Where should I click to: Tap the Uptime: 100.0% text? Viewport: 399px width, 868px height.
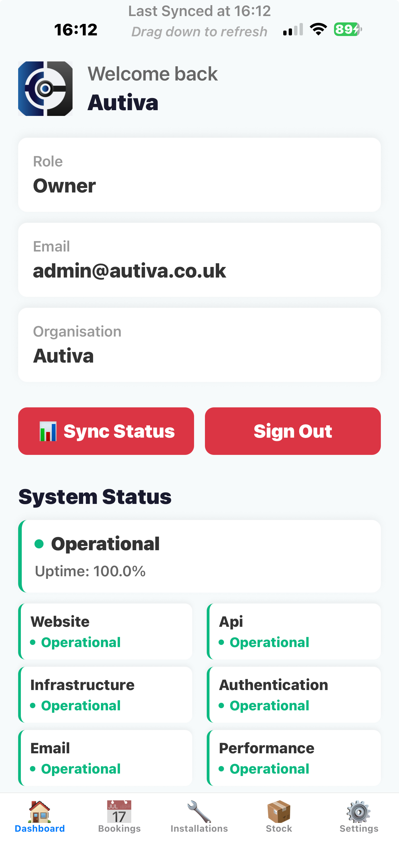click(x=90, y=571)
